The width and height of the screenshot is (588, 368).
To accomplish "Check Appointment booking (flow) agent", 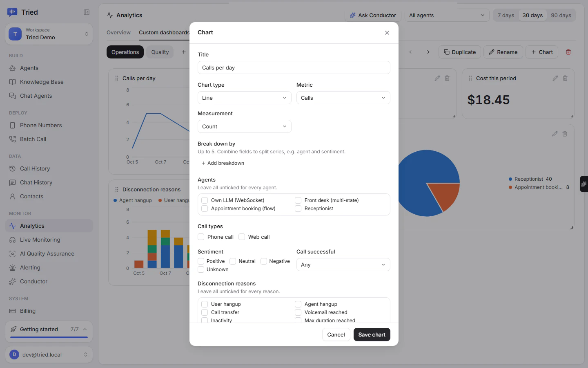I will pyautogui.click(x=205, y=209).
